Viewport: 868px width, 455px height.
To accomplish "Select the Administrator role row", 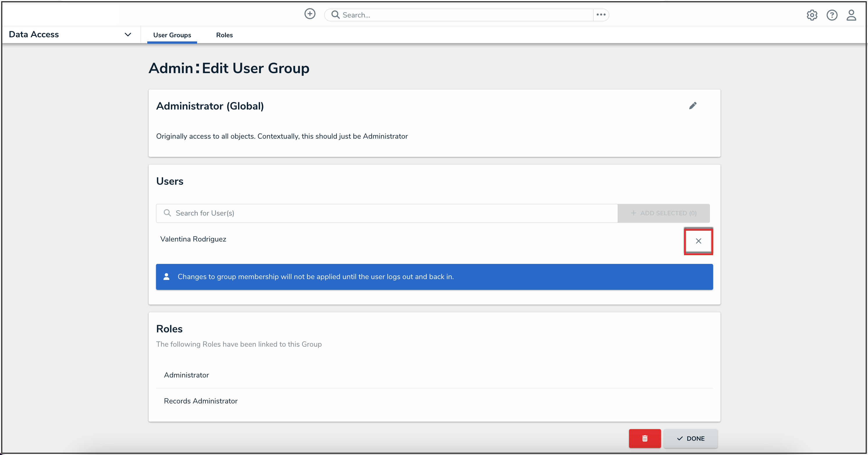I will point(186,375).
